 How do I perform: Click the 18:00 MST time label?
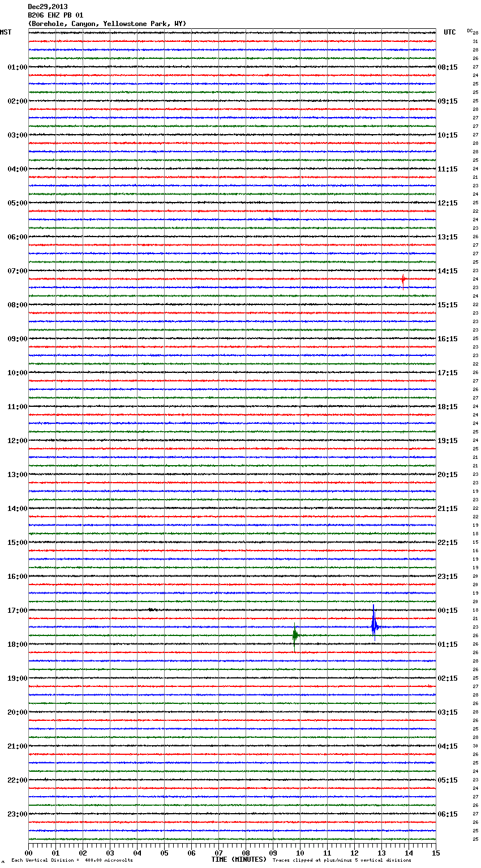pyautogui.click(x=17, y=644)
